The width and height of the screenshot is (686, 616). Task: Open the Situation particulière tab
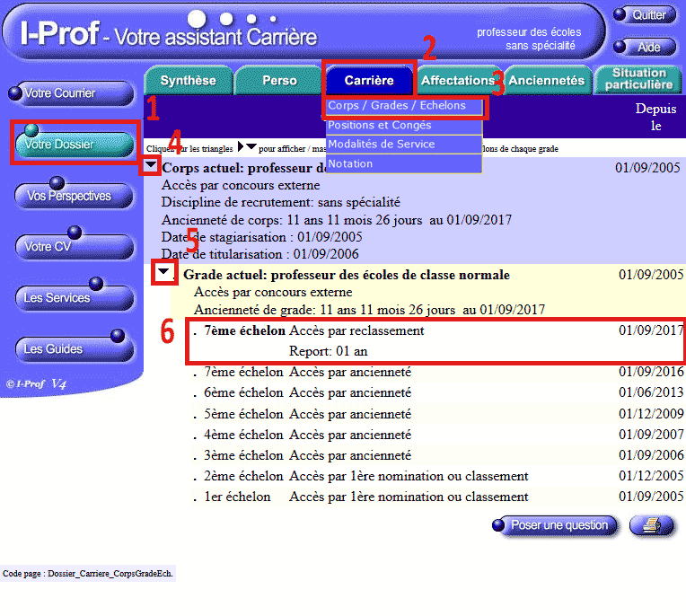pos(638,79)
